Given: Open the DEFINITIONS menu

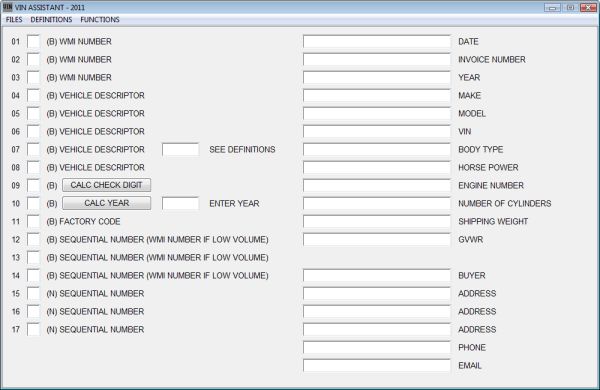Looking at the screenshot, I should tap(51, 20).
